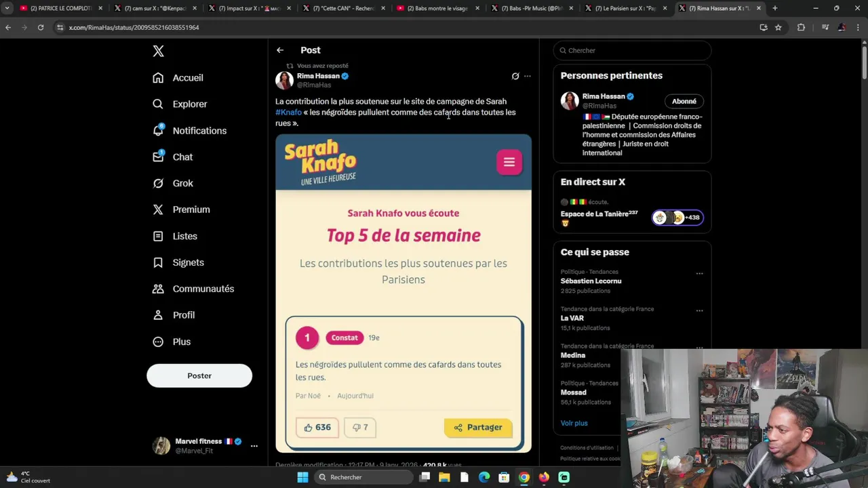Open the Chrome three-dot menu
The image size is (868, 488).
[x=858, y=27]
